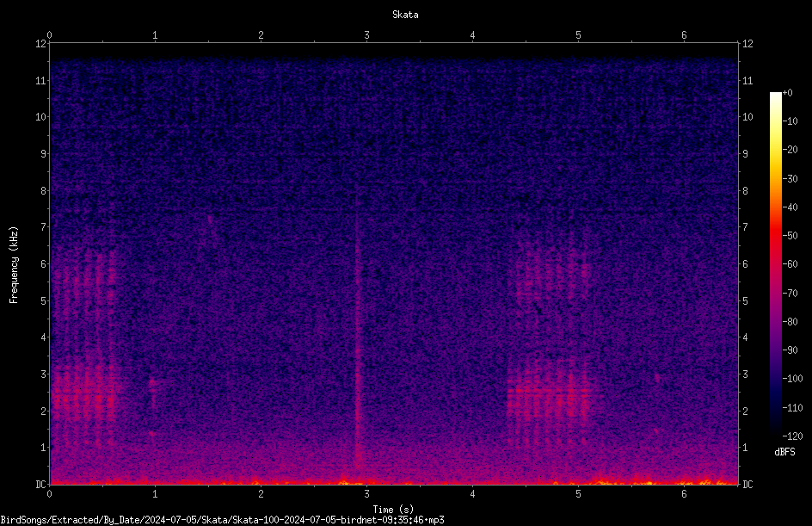Click the "-30" value on the color scale
The image size is (812, 526).
point(790,179)
